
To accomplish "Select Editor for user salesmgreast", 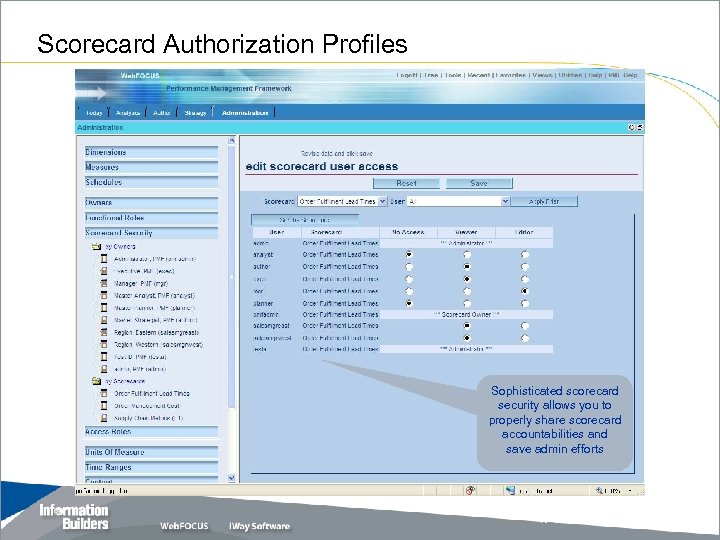I will (x=525, y=326).
